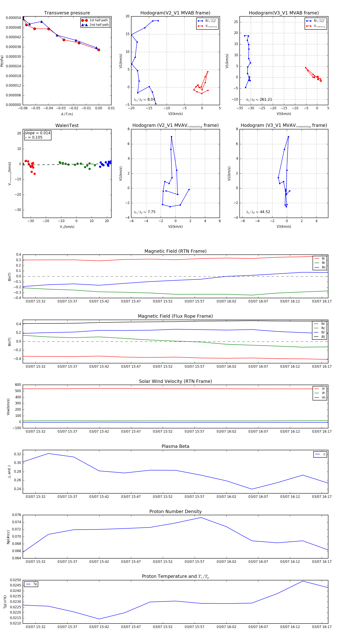351x644 pixels.
Task: Click the λ1/λ3 ≈ 261.21 annotation
Action: click(259, 100)
